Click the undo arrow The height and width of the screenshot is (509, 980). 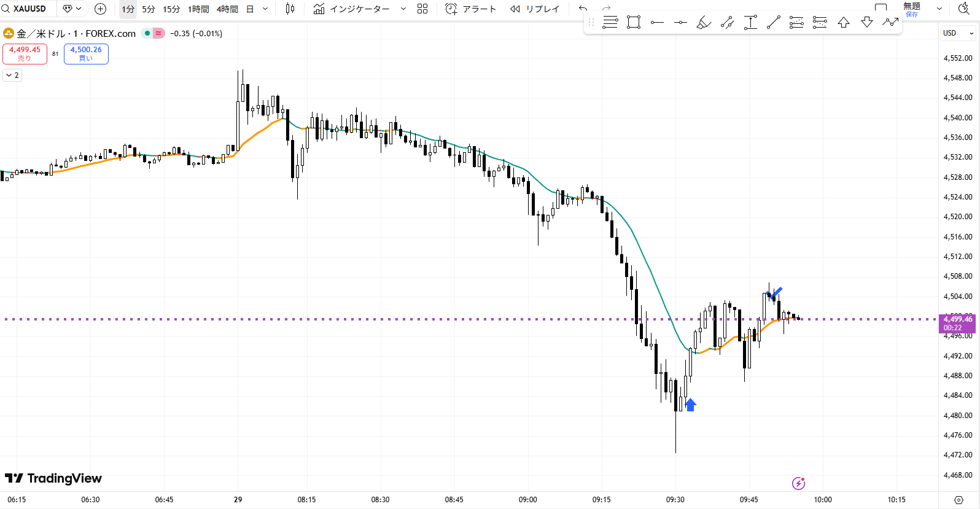click(x=583, y=9)
